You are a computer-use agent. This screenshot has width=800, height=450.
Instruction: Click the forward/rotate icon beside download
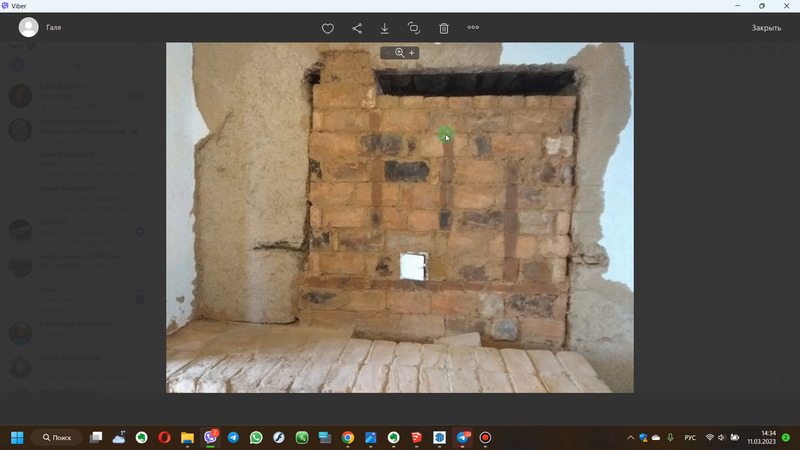click(414, 28)
